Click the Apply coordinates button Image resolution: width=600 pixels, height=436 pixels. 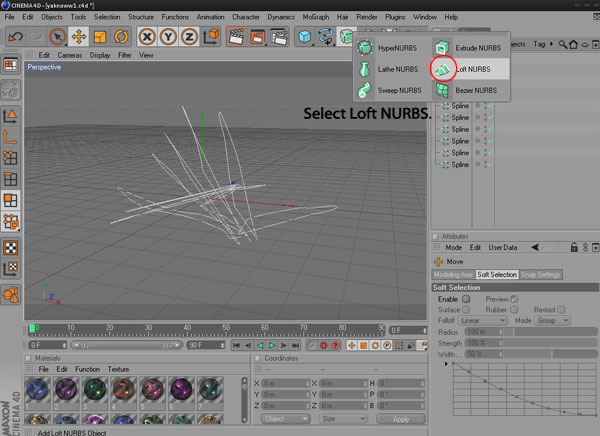click(401, 419)
